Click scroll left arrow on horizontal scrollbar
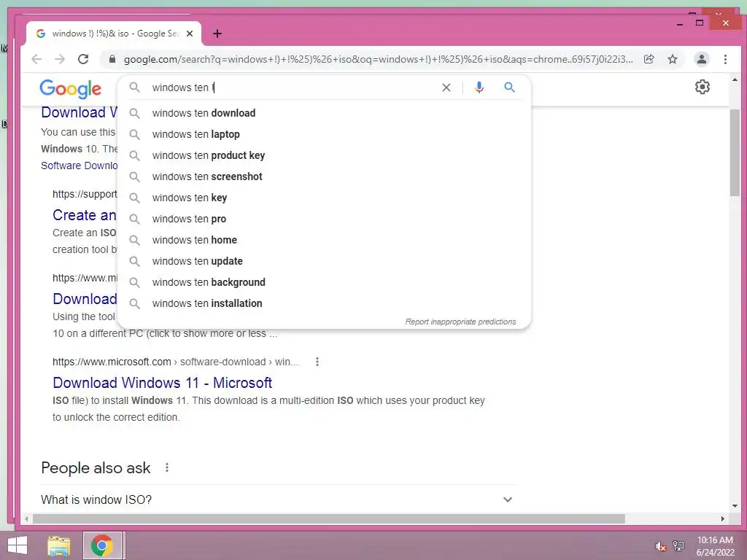 coord(27,518)
